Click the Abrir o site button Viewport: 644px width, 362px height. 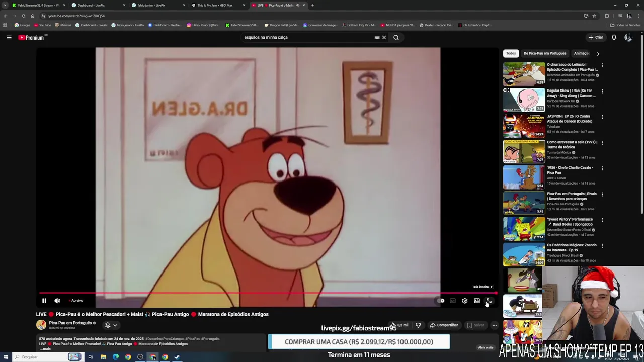pyautogui.click(x=486, y=347)
